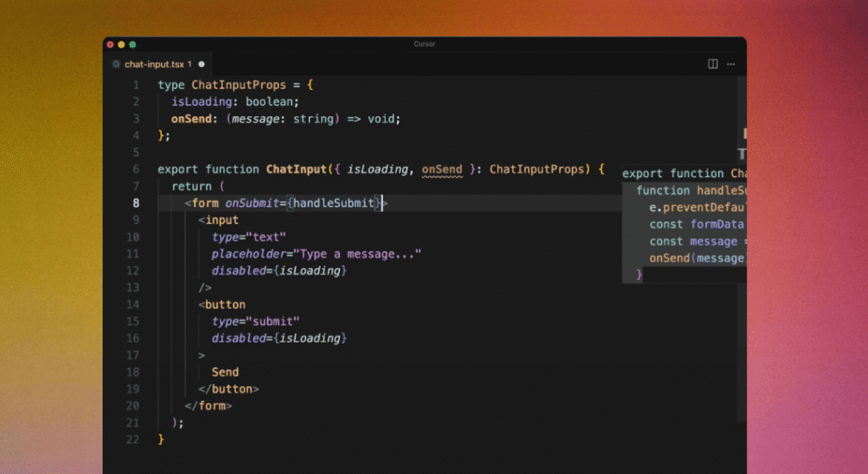Viewport: 868px width, 474px height.
Task: Split the editor with the layout icon
Action: tap(713, 64)
